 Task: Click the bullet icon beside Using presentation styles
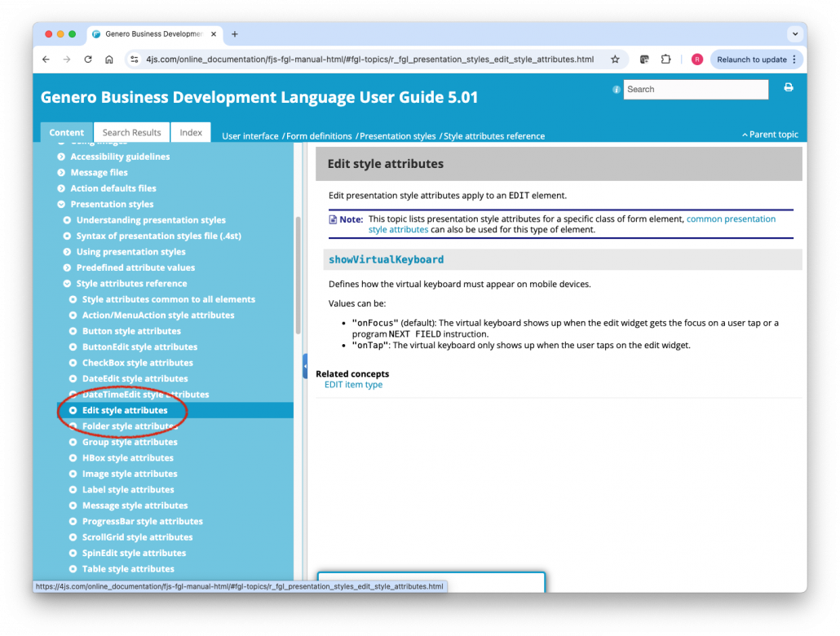click(x=67, y=252)
